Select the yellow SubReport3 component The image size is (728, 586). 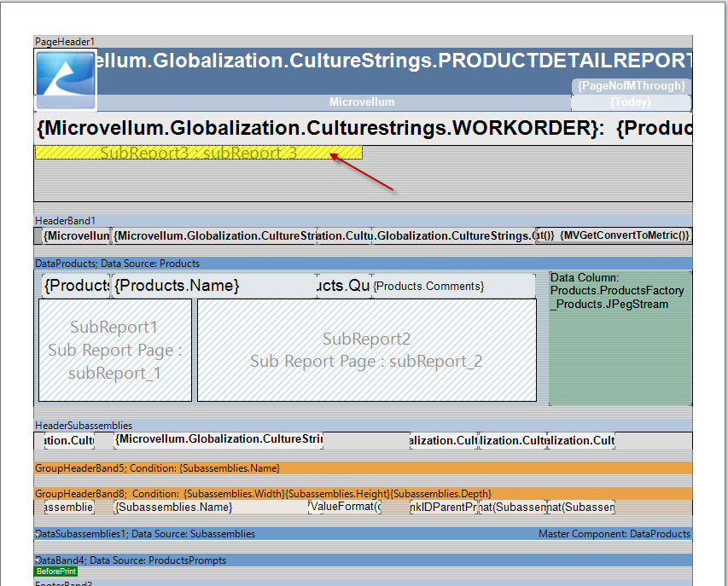pos(199,153)
